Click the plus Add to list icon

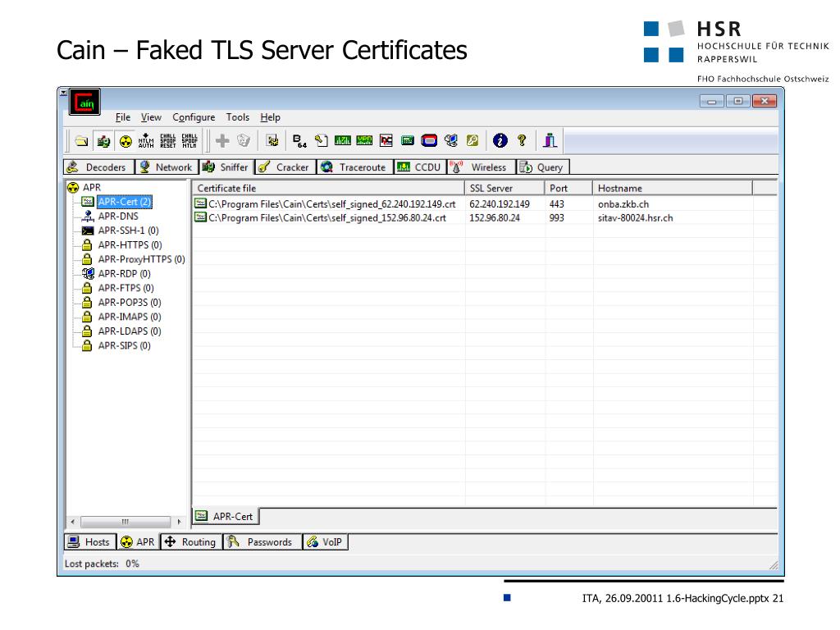coord(221,141)
